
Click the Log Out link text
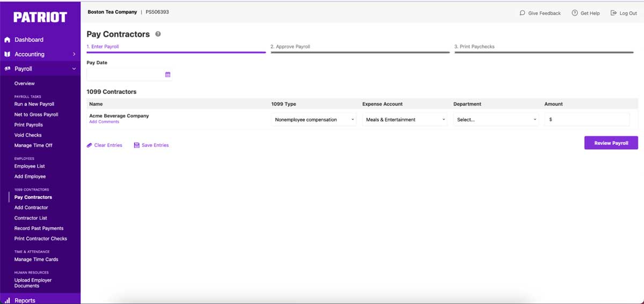pos(628,13)
